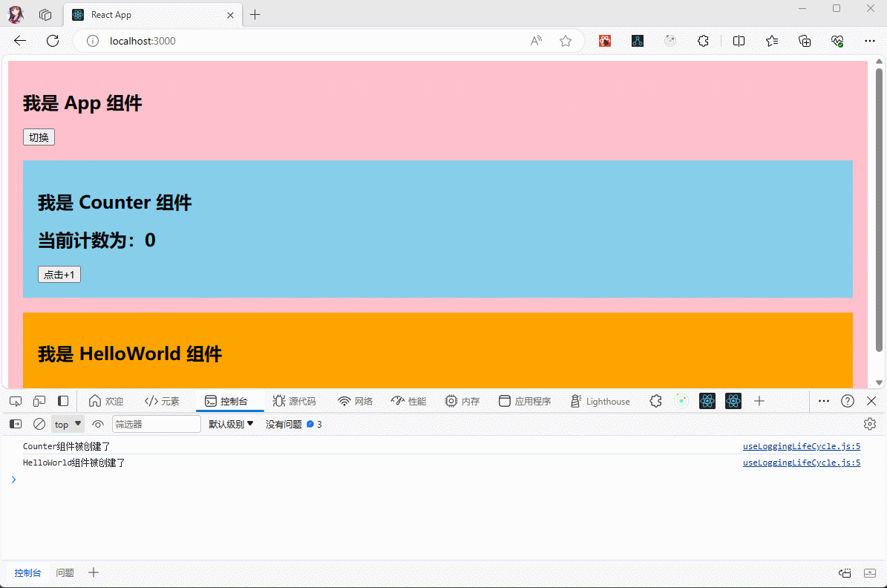Screen dimensions: 887x588
Task: Click the 筛选器 console filter input
Action: tap(156, 425)
